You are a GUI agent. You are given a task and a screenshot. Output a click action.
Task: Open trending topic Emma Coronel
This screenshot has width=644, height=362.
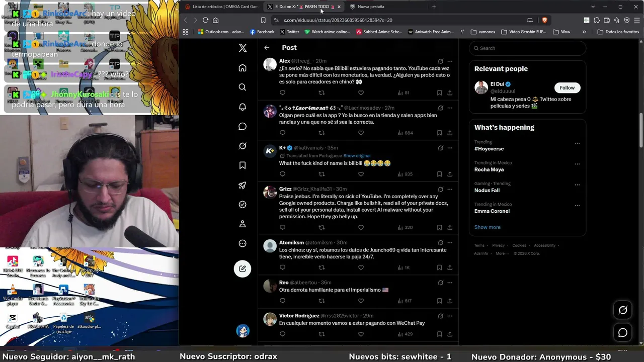(492, 211)
